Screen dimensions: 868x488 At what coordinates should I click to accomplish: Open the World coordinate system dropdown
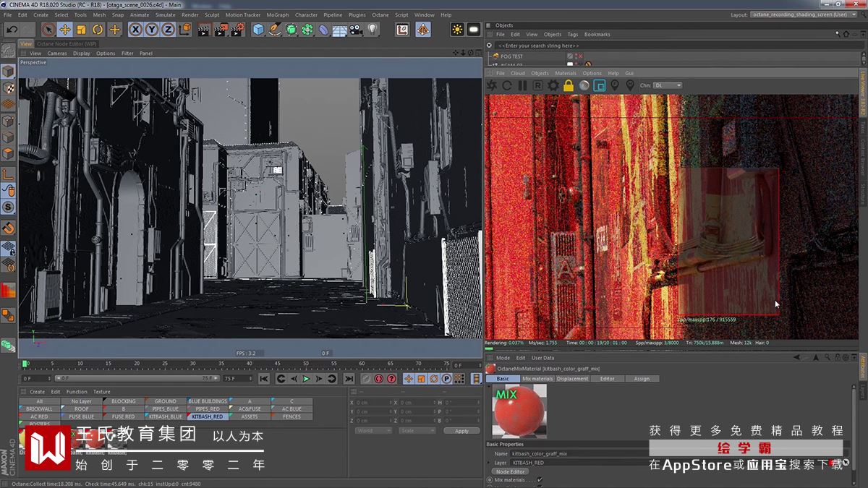tap(373, 431)
